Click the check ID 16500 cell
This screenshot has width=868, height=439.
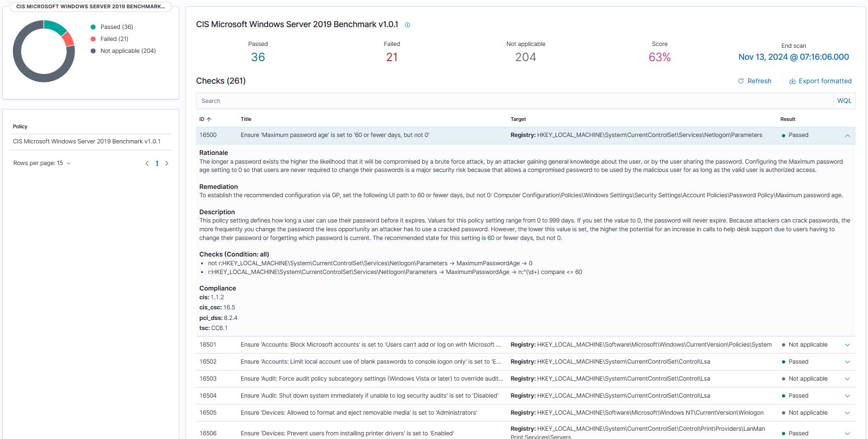click(x=208, y=135)
